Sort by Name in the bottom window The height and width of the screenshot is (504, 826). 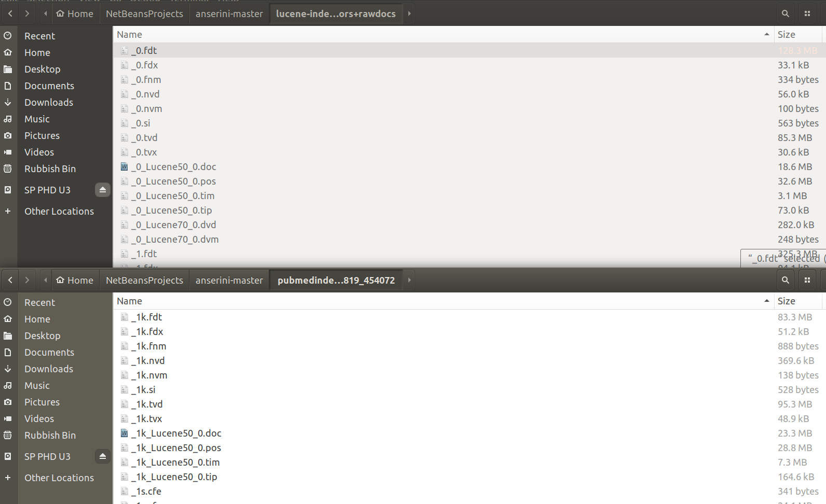[x=443, y=301]
